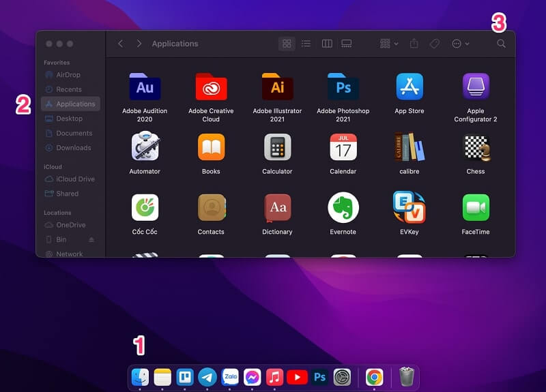
Task: Click the Telegram icon in Dock
Action: [x=207, y=376]
